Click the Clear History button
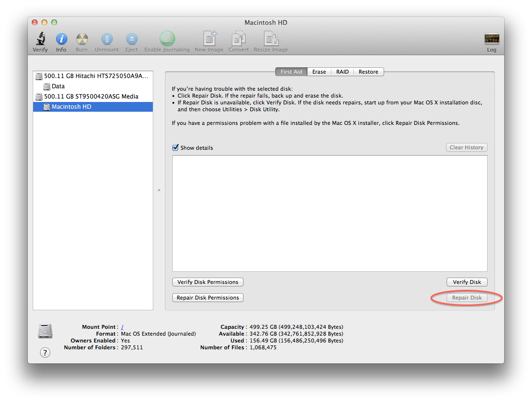 (x=467, y=147)
